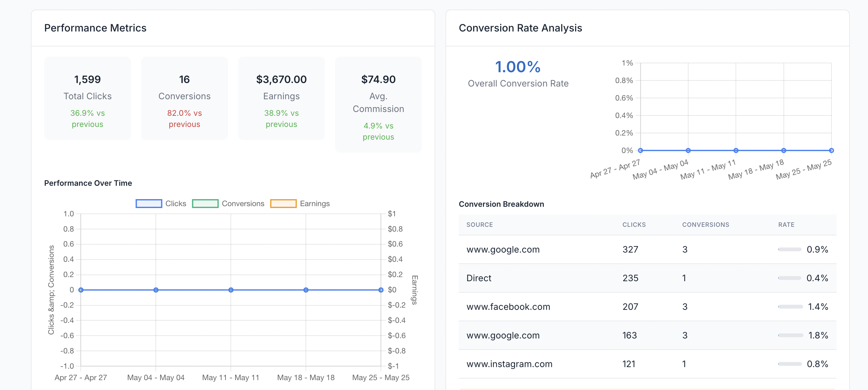Click the Total Clicks metric card
Image resolution: width=868 pixels, height=390 pixels.
click(87, 98)
